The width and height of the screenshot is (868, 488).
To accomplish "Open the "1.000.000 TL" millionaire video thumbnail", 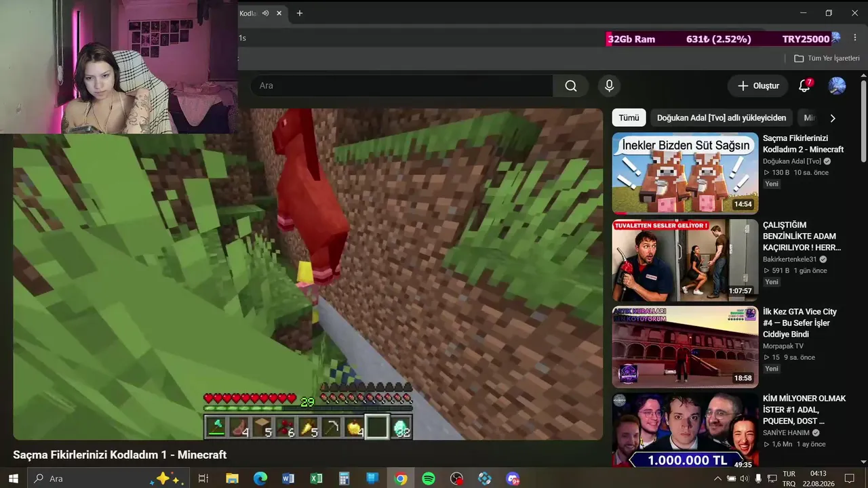I will [x=685, y=430].
